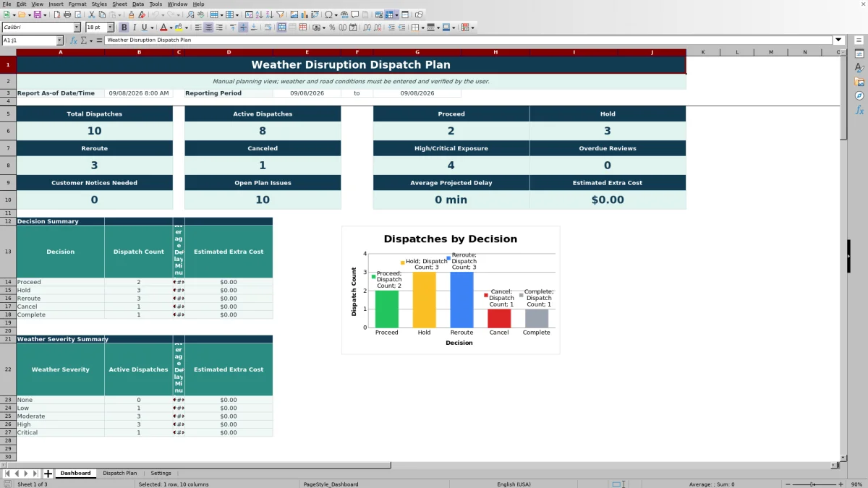Click the Align Right icon
Screen dimensions: 868x488
218,27
